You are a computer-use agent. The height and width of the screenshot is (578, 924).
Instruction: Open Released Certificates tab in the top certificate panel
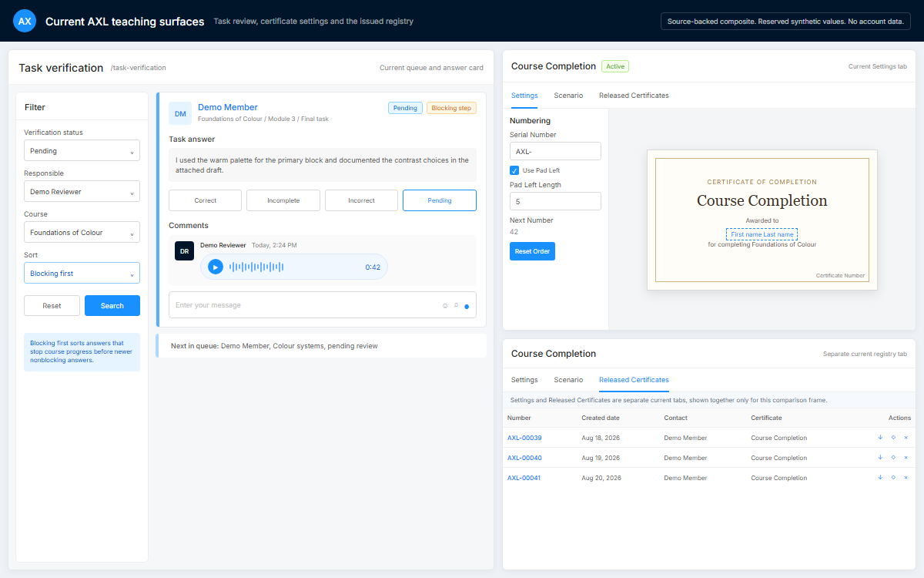pos(634,96)
